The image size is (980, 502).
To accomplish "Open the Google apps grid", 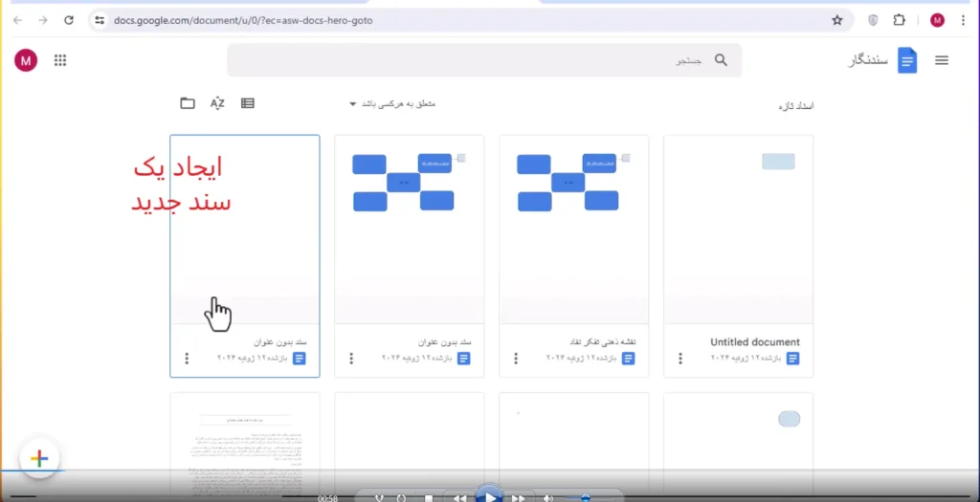I will click(60, 60).
